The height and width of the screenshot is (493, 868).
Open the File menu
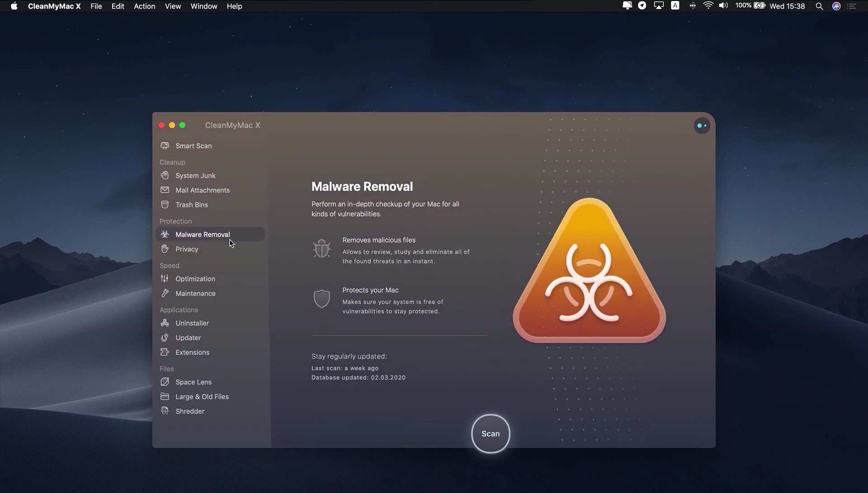click(x=96, y=6)
